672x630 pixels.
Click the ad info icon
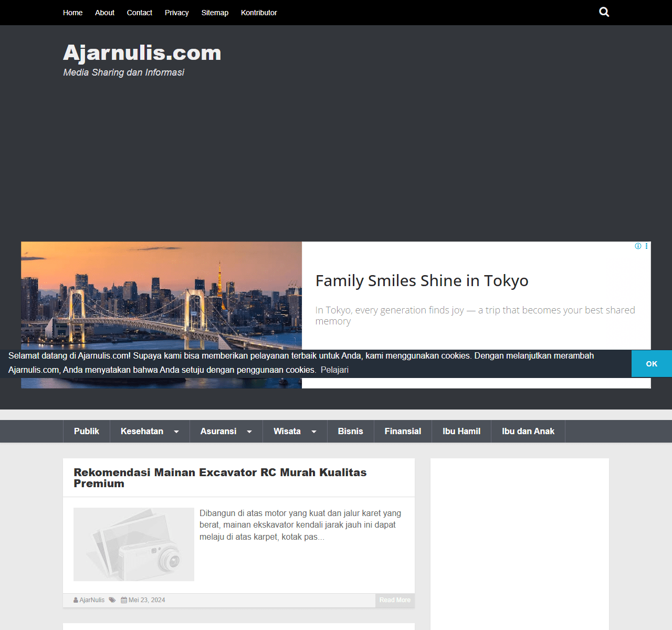[638, 246]
